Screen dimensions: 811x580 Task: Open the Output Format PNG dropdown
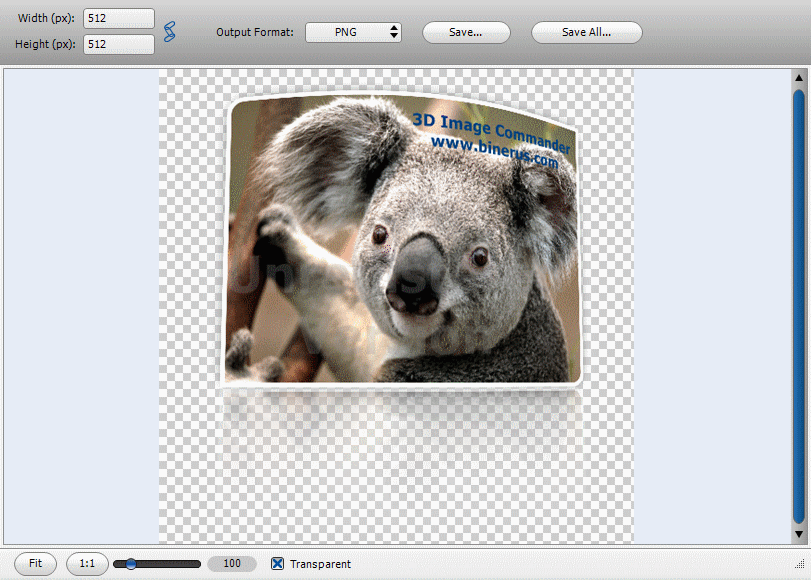point(353,32)
